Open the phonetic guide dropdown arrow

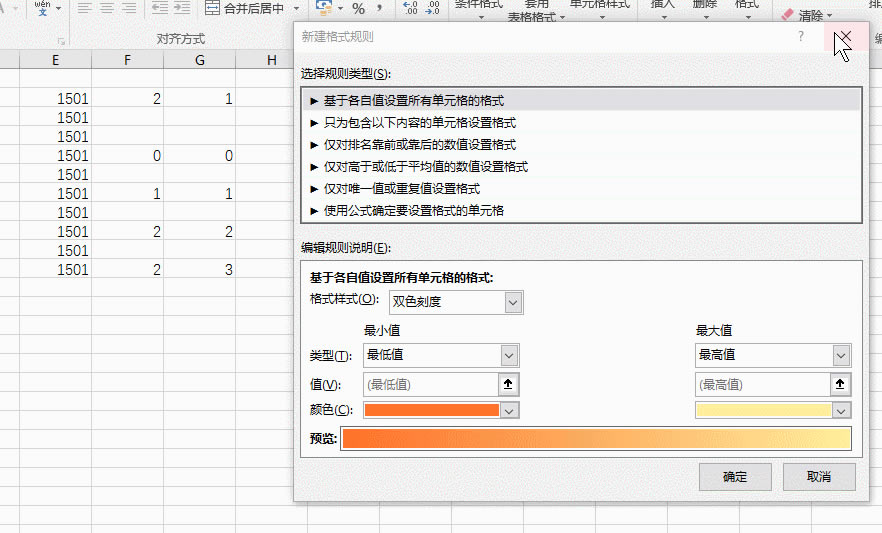point(58,8)
